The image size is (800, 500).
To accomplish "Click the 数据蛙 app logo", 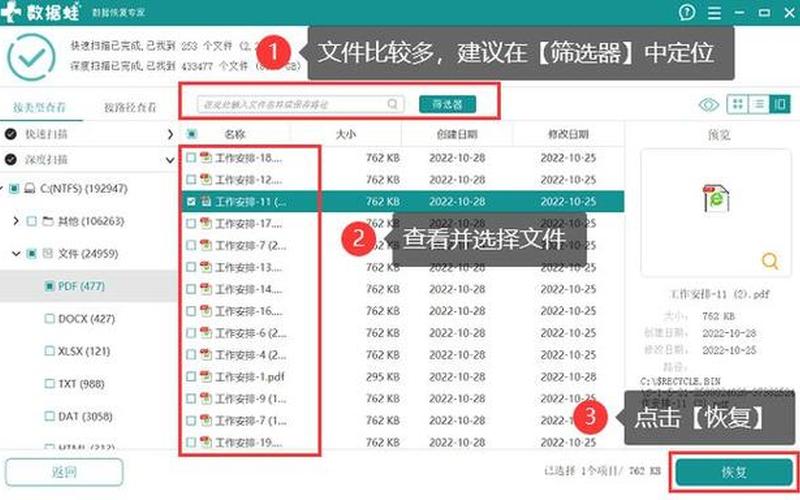I will pos(41,12).
